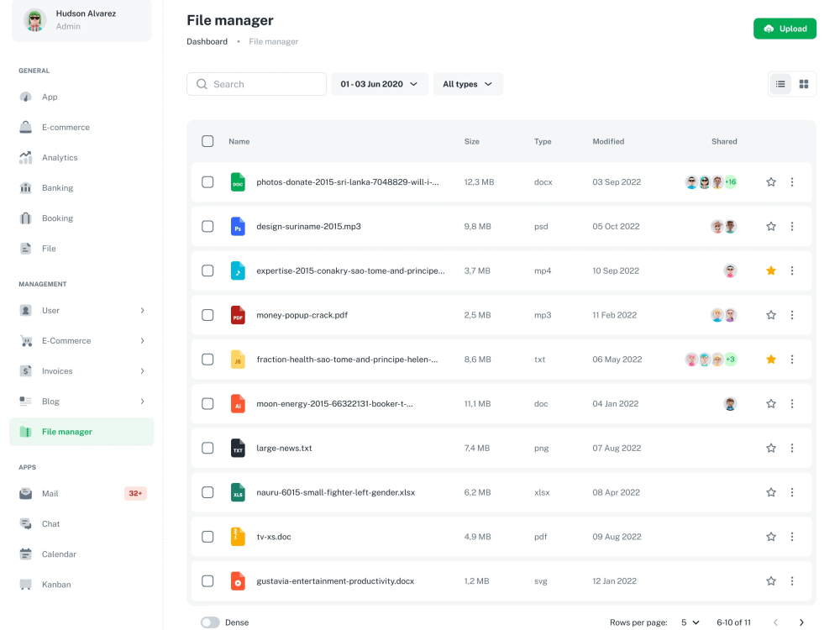Check the photos-donate-2015-sri-lanka row
The height and width of the screenshot is (630, 840).
pyautogui.click(x=207, y=182)
